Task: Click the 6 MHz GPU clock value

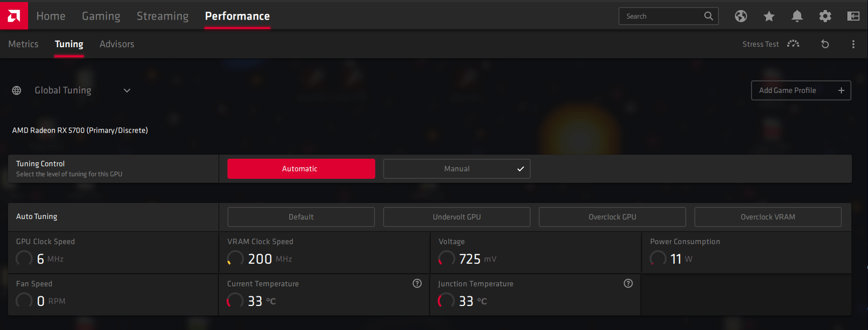Action: (50, 259)
